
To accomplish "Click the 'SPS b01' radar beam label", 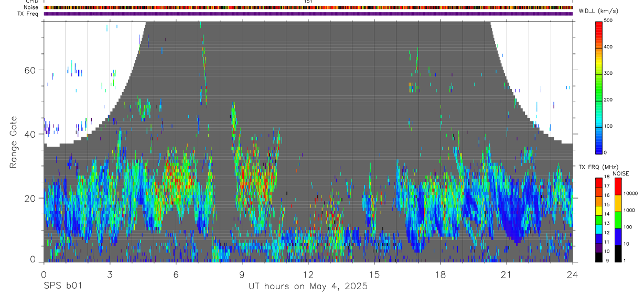I will click(62, 287).
